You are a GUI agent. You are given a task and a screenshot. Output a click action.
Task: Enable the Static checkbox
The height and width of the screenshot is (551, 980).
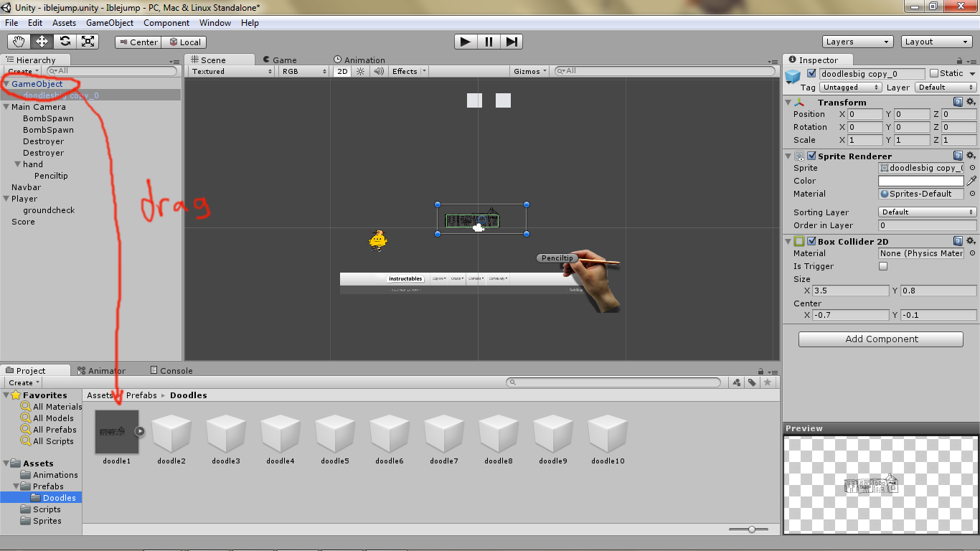934,73
